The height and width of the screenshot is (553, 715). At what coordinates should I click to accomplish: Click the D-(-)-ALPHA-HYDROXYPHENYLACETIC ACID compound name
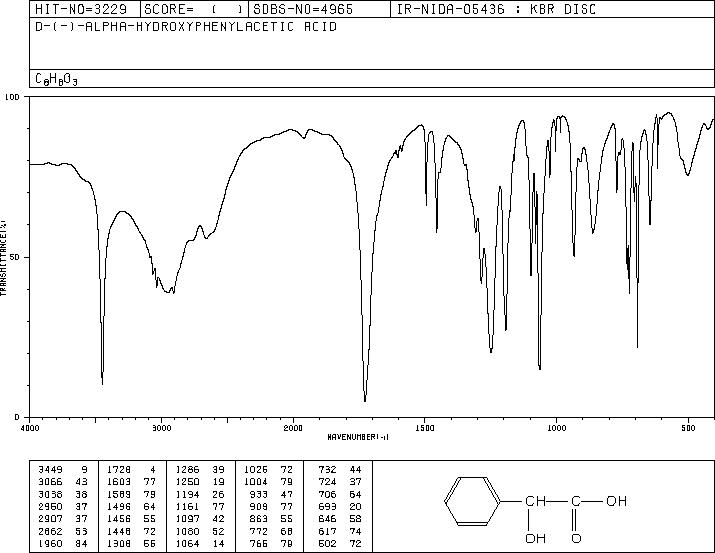[186, 26]
